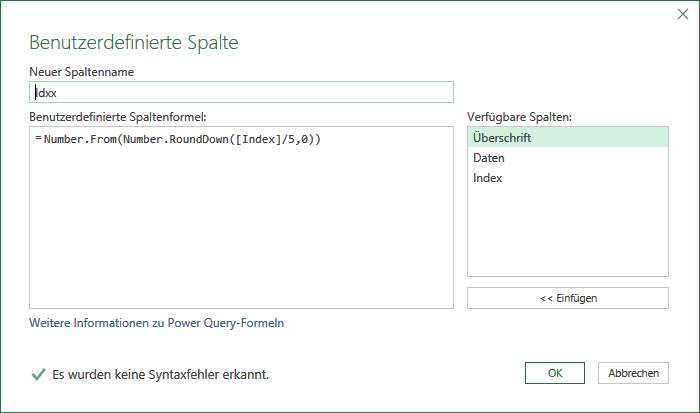This screenshot has width=700, height=413.
Task: Click the 'Es wurden keine Syntaxfehler erkannt' message
Action: click(161, 374)
